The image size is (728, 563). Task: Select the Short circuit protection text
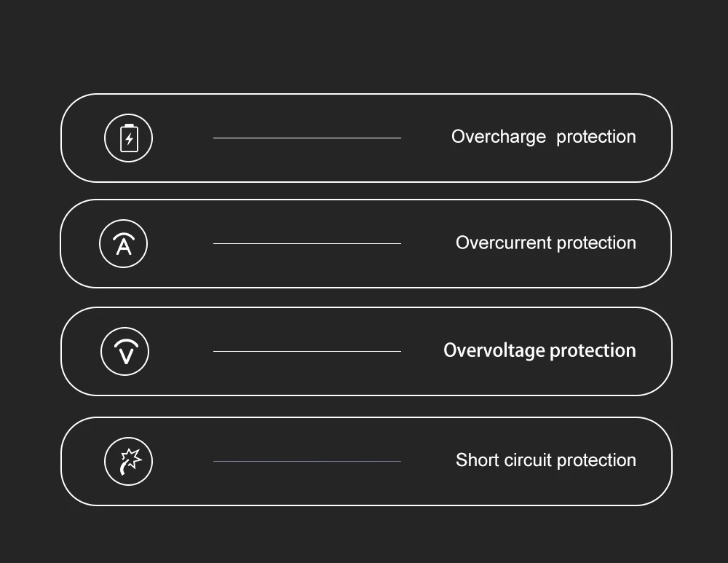tap(546, 460)
